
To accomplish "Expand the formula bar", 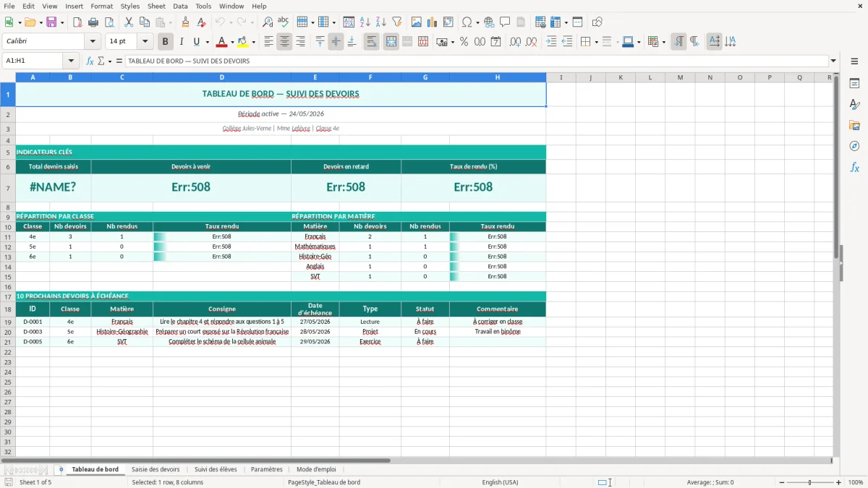I will [x=833, y=61].
